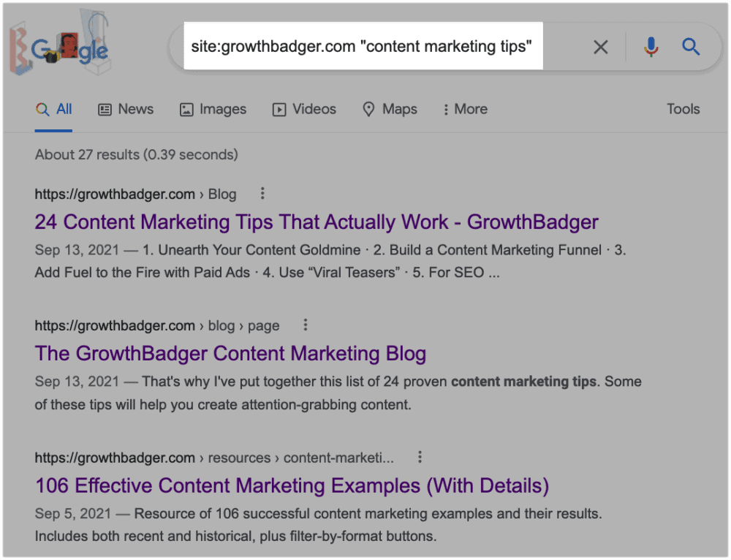
Task: Open the location pin icon on Maps tab
Action: (x=368, y=108)
